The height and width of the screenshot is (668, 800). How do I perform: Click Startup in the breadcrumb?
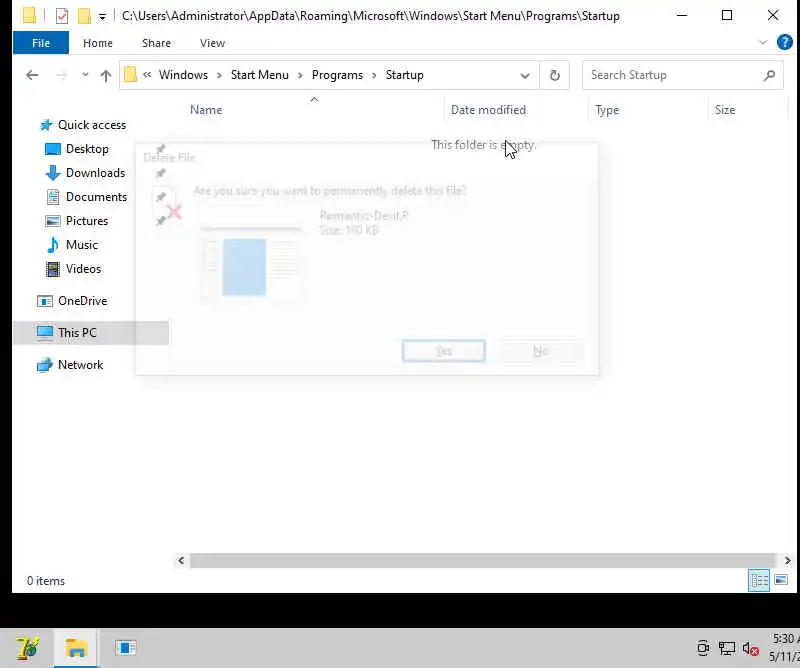404,75
